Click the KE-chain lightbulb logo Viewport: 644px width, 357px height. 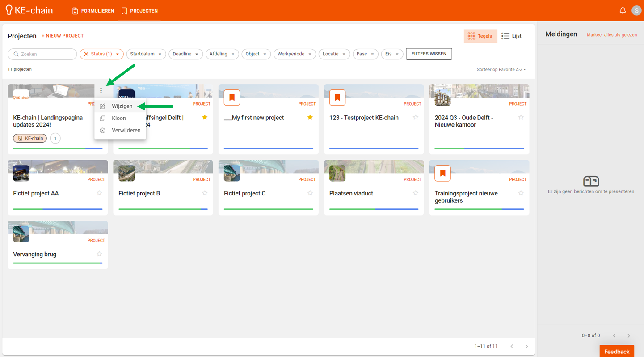pos(9,10)
